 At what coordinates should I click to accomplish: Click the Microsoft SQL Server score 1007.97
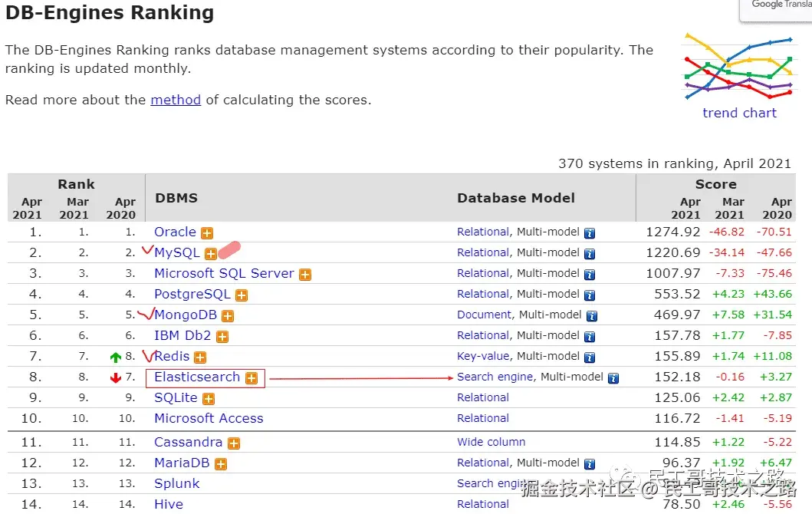pos(672,273)
